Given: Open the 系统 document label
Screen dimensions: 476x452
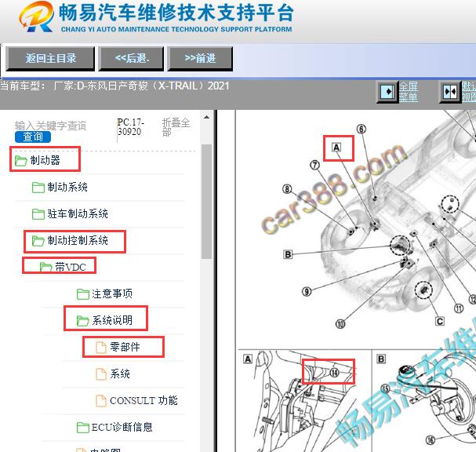Looking at the screenshot, I should (x=120, y=374).
